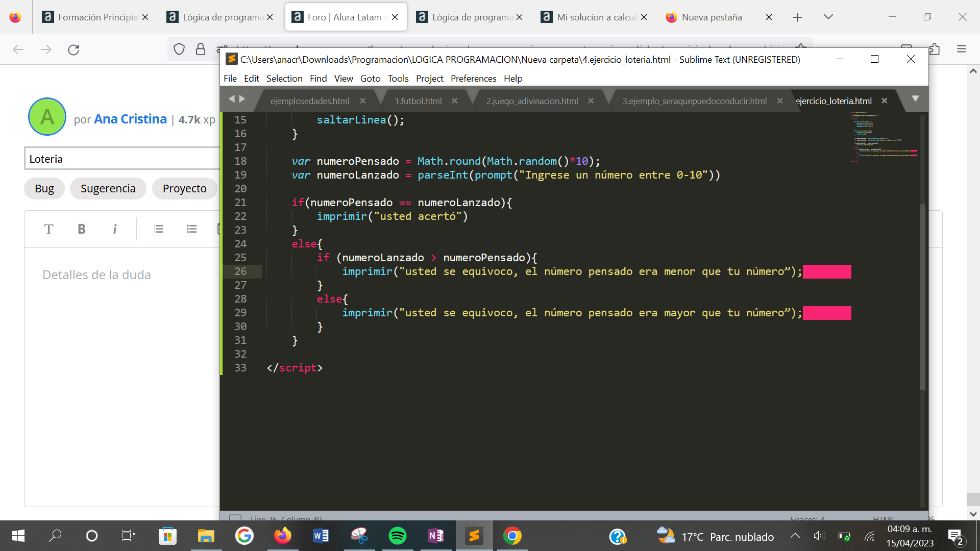Screen dimensions: 980x551
Task: Open Task View on the taskbar
Action: point(129,536)
